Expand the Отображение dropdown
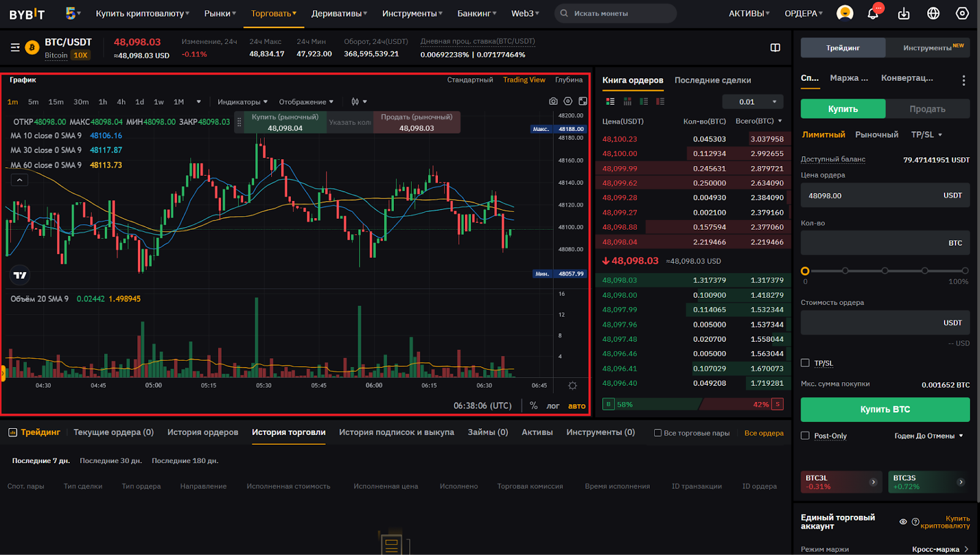 pyautogui.click(x=306, y=102)
